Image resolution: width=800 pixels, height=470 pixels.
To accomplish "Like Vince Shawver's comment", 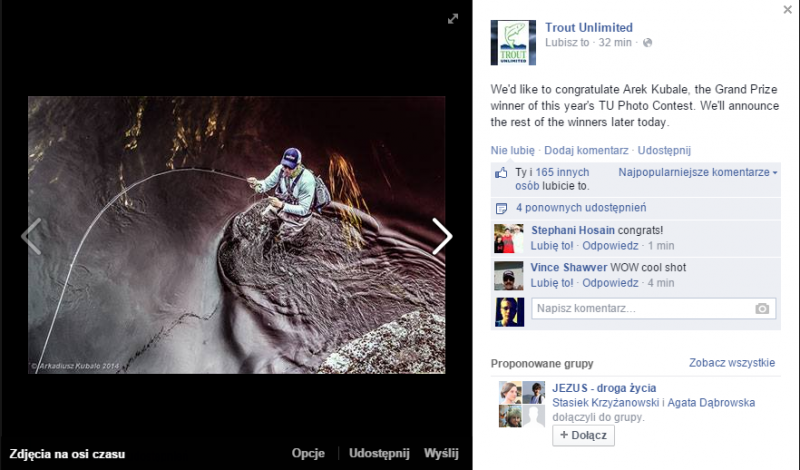I will pos(552,283).
